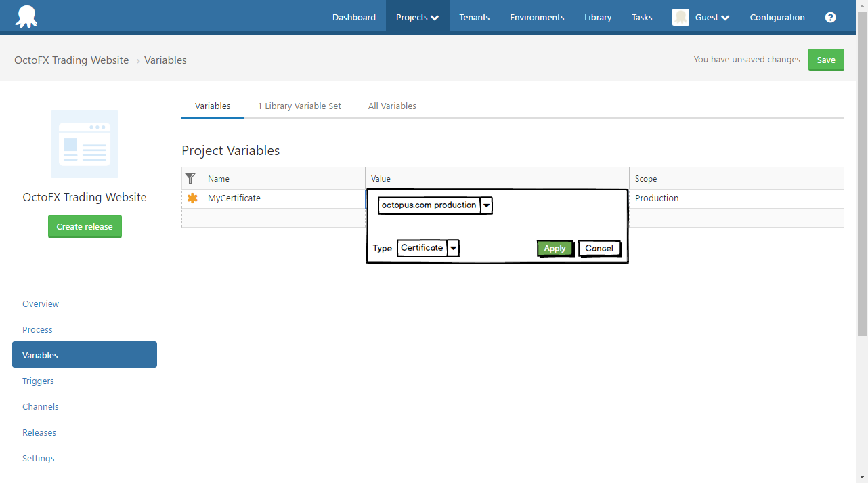Screen dimensions: 868x483
Task: Navigate to the Tenants menu item
Action: (474, 17)
